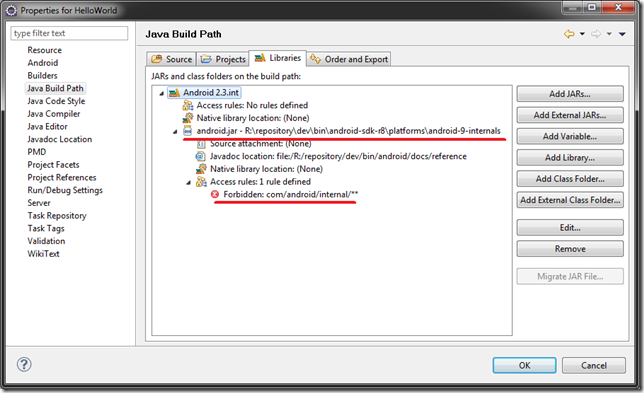Select Java Code Style entry
The width and height of the screenshot is (644, 393).
[56, 101]
